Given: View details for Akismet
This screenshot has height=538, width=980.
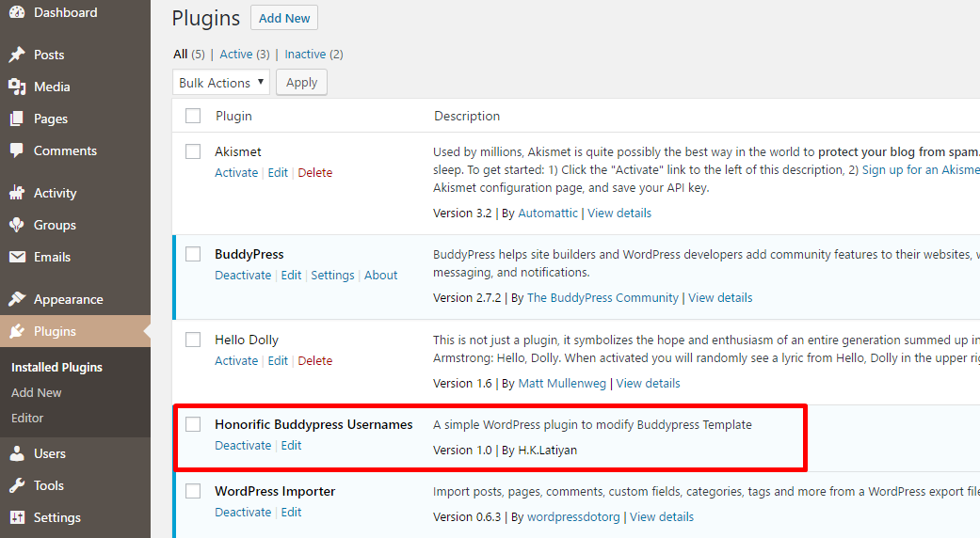Looking at the screenshot, I should click(x=619, y=214).
